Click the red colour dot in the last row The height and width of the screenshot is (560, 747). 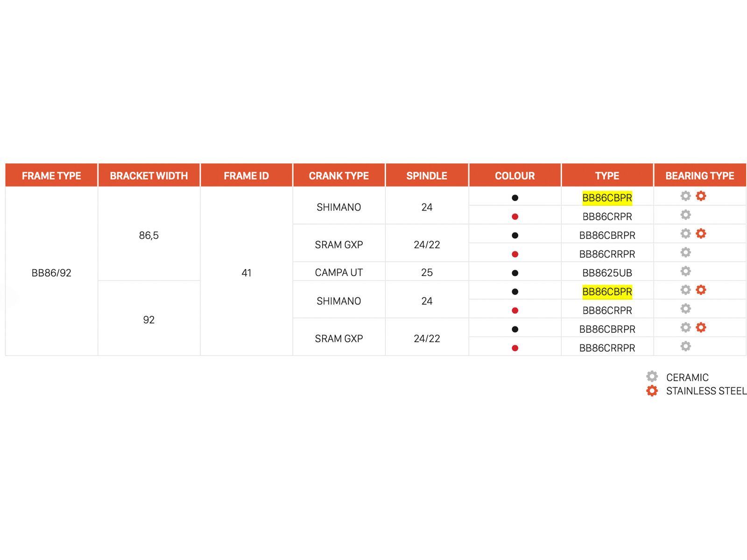coord(515,348)
